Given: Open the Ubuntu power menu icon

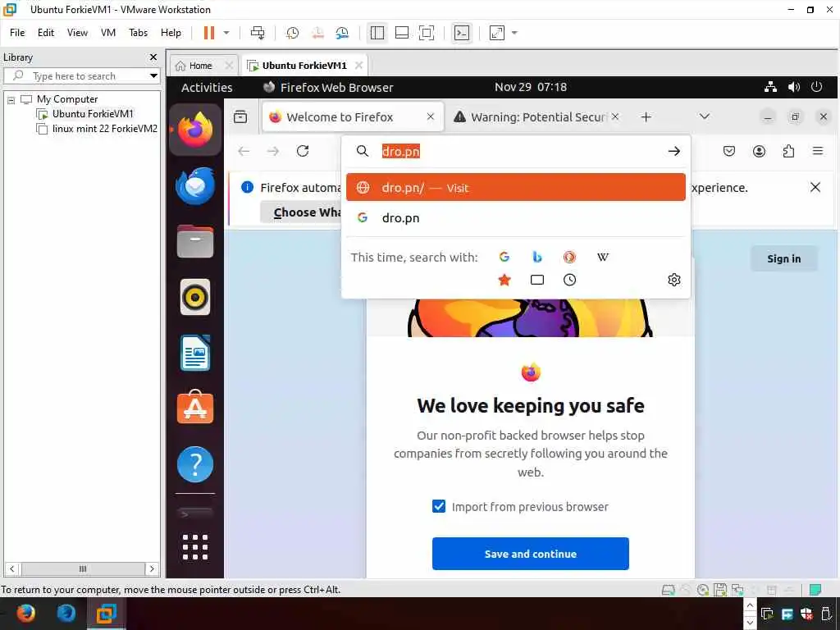Looking at the screenshot, I should pos(816,87).
